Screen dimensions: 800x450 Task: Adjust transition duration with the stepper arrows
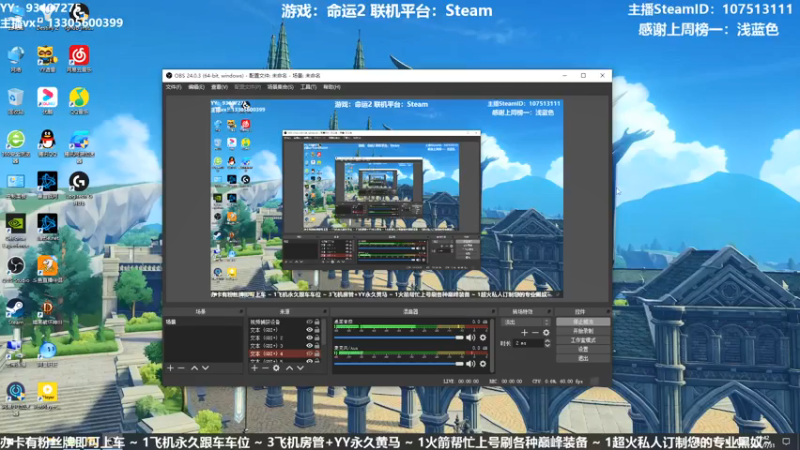pos(547,343)
